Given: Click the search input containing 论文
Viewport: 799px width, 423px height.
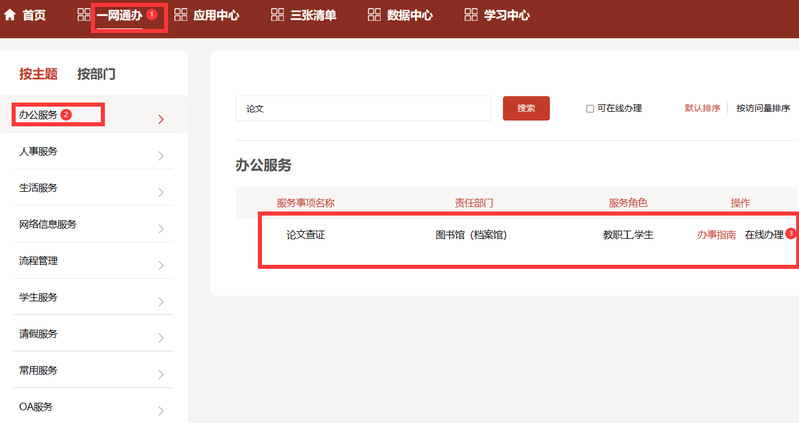Looking at the screenshot, I should tap(362, 108).
